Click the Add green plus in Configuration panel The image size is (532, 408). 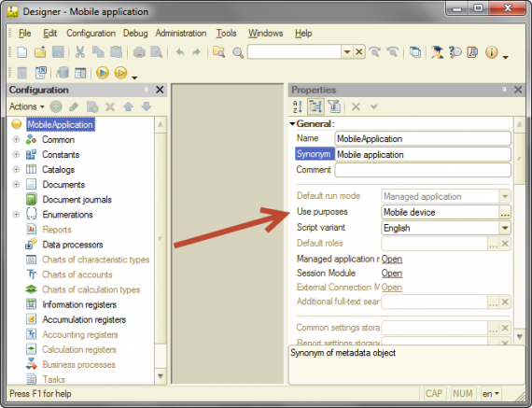[x=56, y=106]
